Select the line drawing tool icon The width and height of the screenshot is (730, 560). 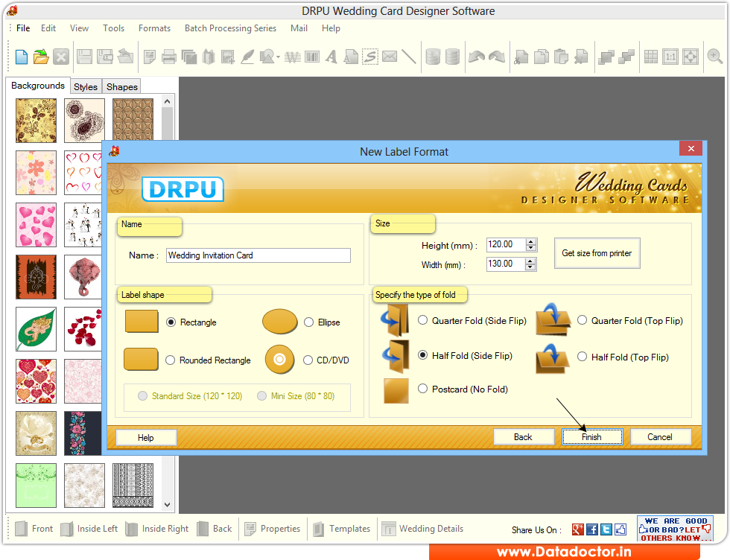pyautogui.click(x=409, y=57)
